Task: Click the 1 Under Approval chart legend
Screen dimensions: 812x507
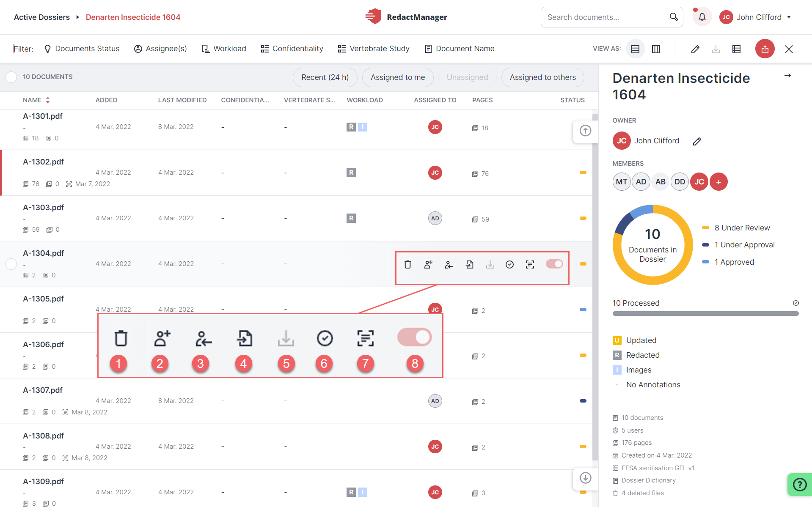Action: 738,245
